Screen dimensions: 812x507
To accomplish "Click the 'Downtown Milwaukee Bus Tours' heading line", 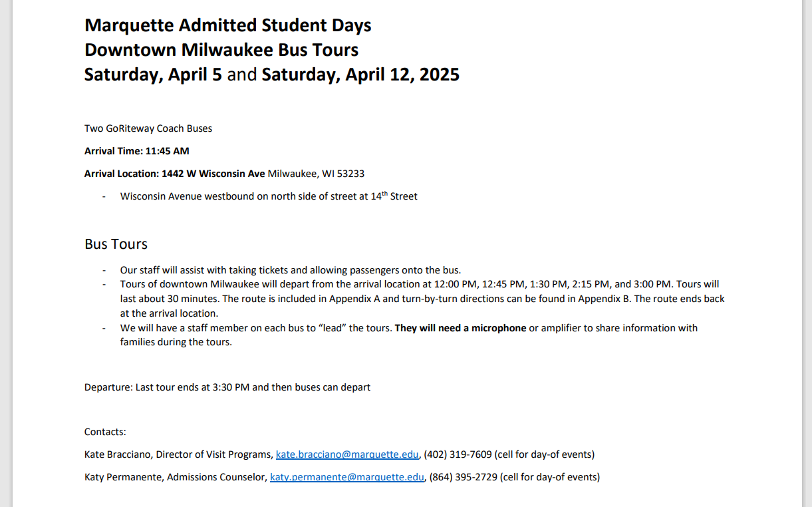I will 221,50.
